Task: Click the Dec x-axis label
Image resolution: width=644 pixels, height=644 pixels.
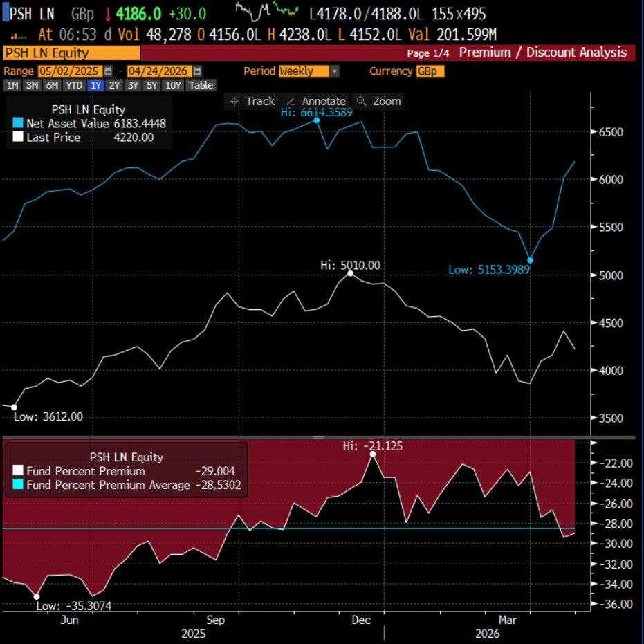Action: pyautogui.click(x=361, y=620)
